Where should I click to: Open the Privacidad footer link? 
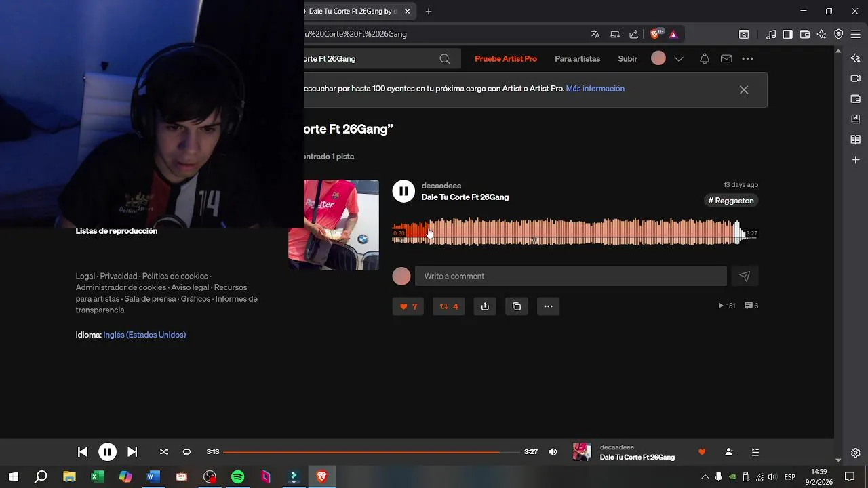coord(119,276)
